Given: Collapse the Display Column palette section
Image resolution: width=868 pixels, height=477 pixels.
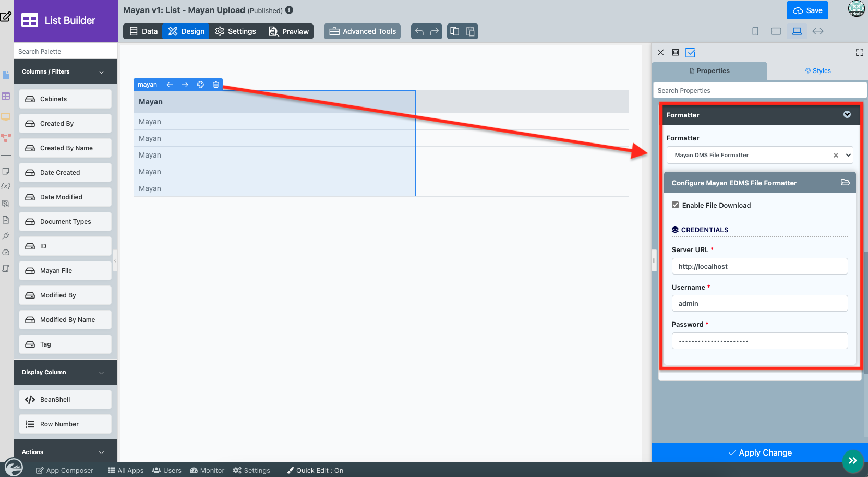Looking at the screenshot, I should (x=102, y=373).
